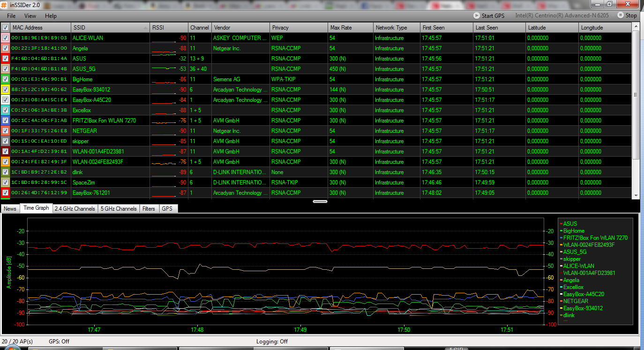Click the Longitude column header

[606, 28]
